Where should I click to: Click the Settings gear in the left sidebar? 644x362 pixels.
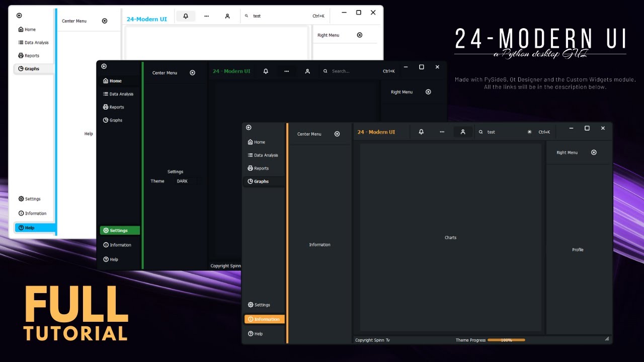point(259,305)
